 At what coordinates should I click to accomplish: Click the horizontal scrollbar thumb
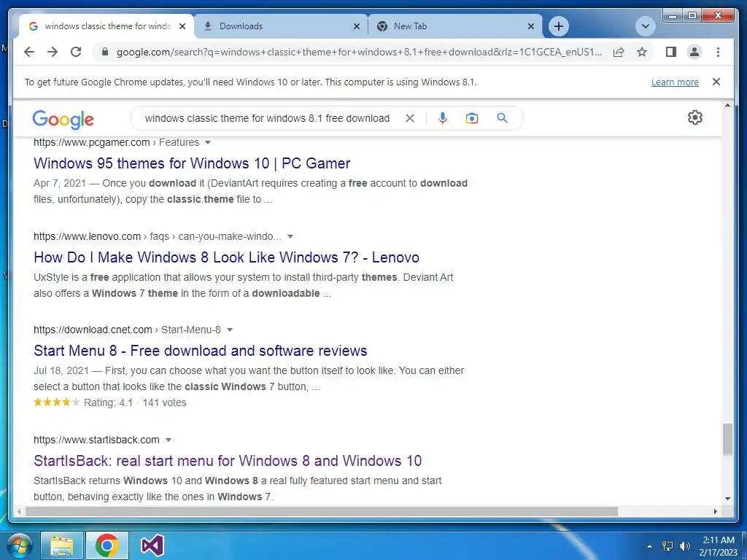(322, 511)
